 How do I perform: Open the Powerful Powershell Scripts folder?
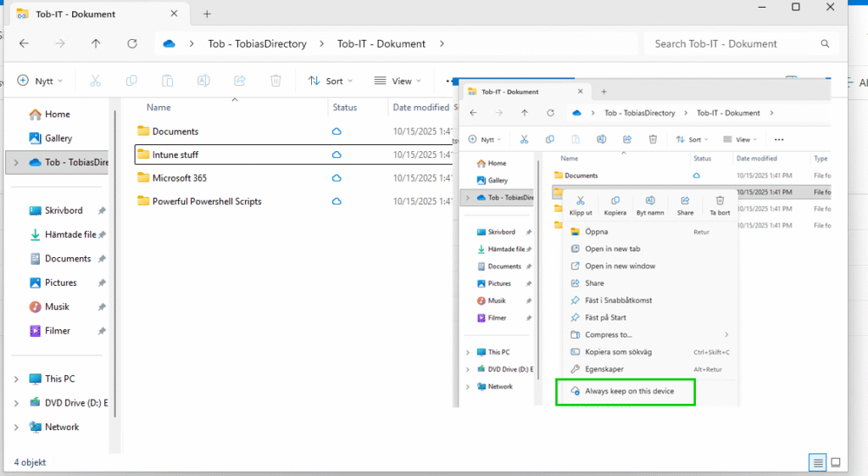[x=206, y=201]
